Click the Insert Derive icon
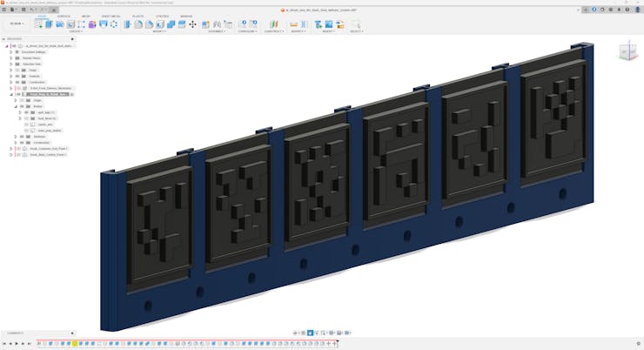This screenshot has height=350, width=644. pos(318,24)
